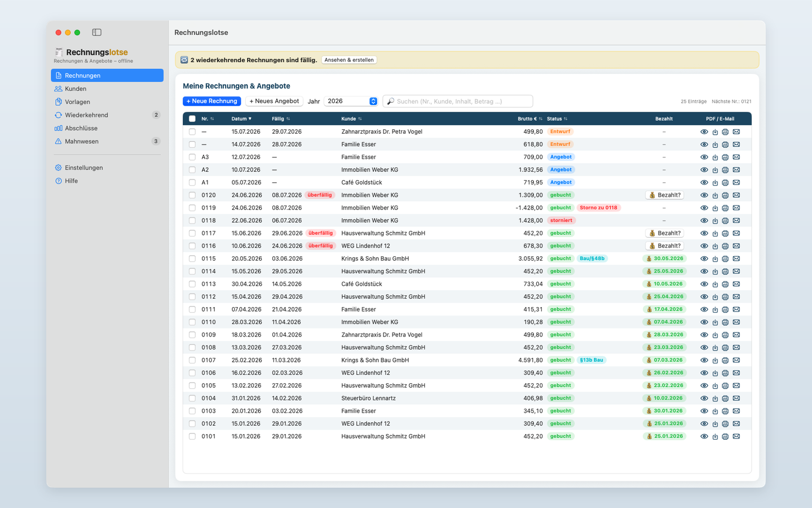This screenshot has height=508, width=812.
Task: Click Ansehen & erstellen in the banner
Action: pyautogui.click(x=349, y=60)
